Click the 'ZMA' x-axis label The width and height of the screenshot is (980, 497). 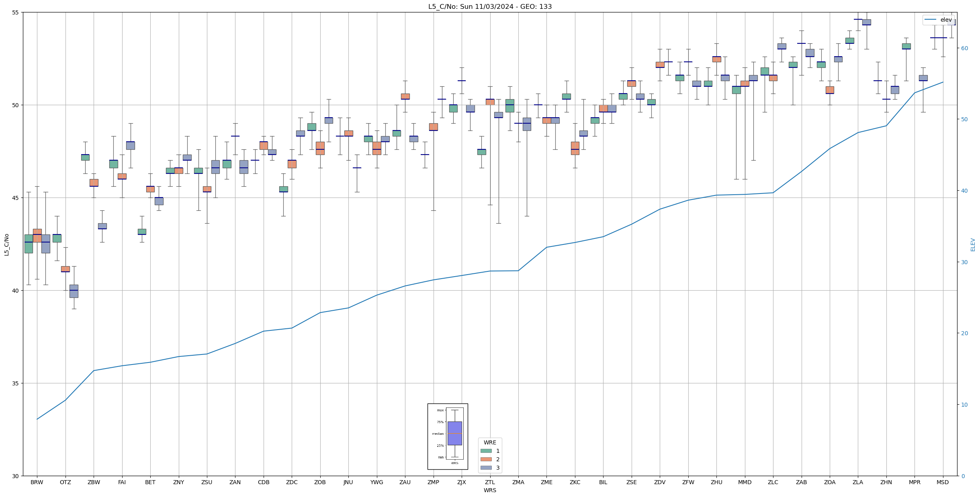pos(518,482)
